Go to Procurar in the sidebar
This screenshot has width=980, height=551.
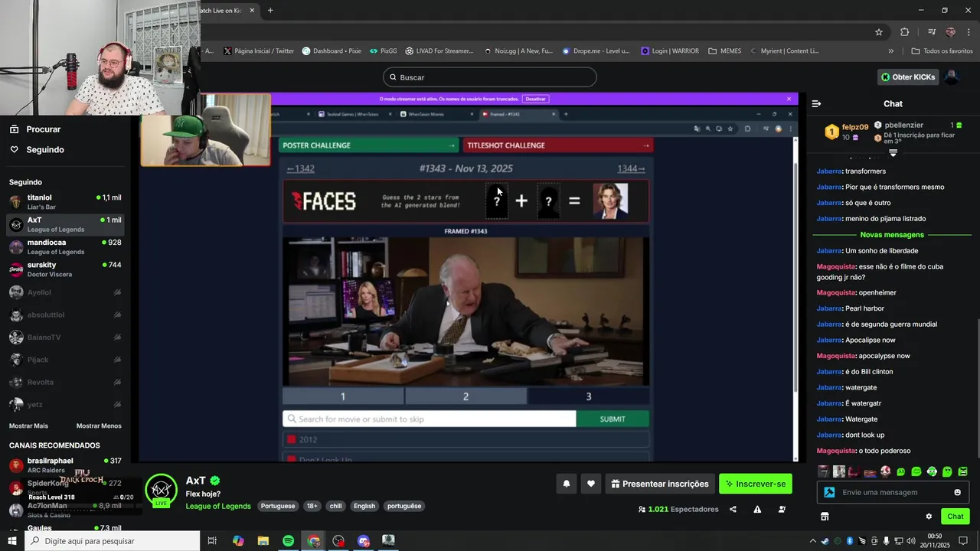pos(43,129)
